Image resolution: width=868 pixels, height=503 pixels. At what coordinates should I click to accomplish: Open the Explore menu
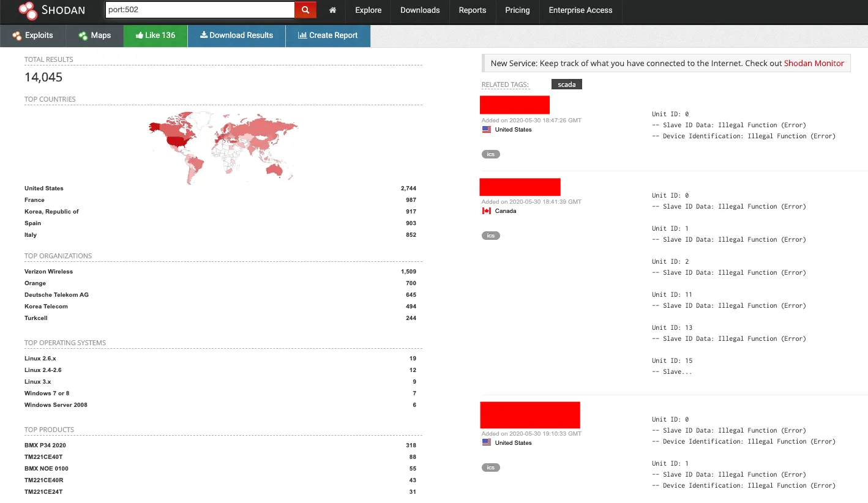pos(367,10)
